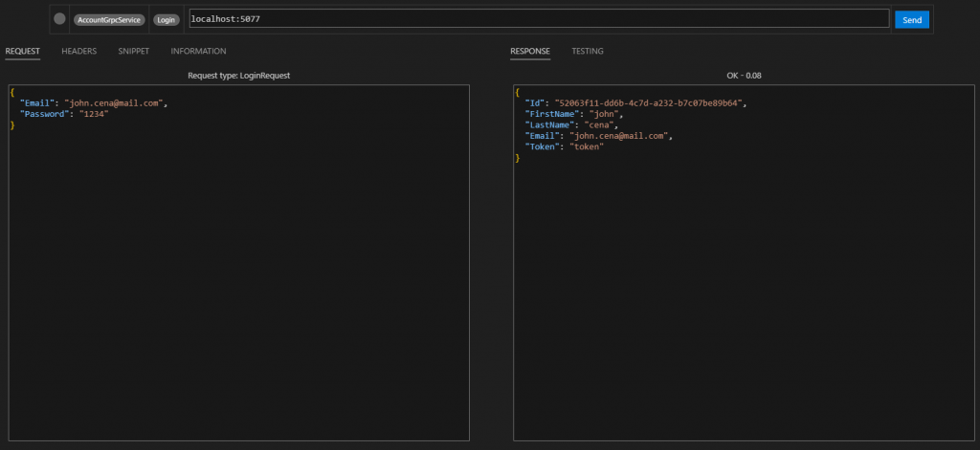This screenshot has height=450, width=980.
Task: Select the RESPONSE tab
Action: (x=530, y=51)
